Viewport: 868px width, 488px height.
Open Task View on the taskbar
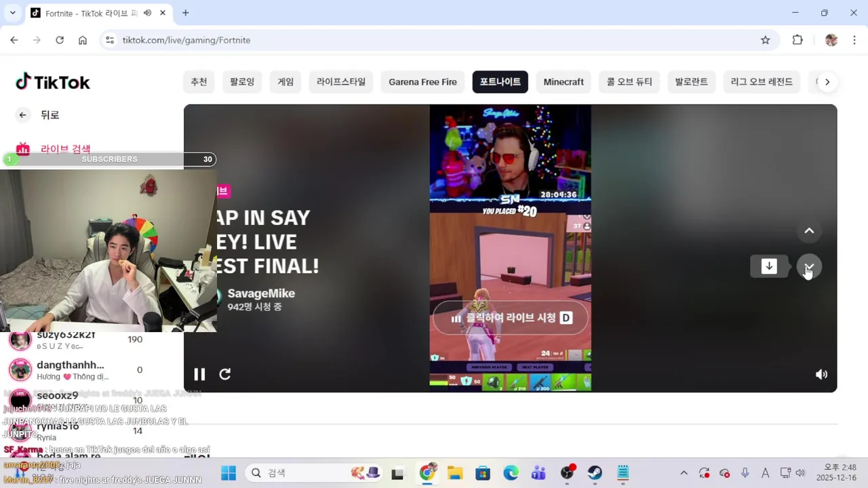tap(397, 473)
